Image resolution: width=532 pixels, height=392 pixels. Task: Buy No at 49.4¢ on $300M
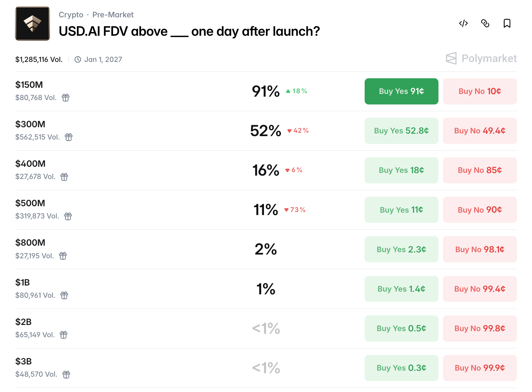480,131
